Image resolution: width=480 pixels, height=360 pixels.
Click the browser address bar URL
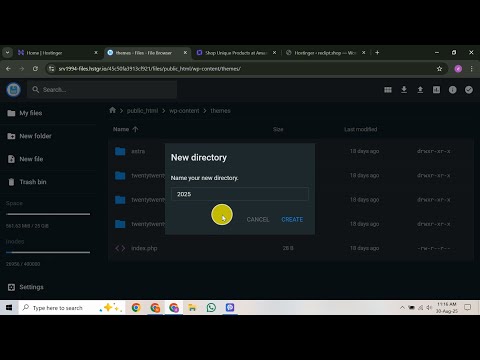(149, 69)
